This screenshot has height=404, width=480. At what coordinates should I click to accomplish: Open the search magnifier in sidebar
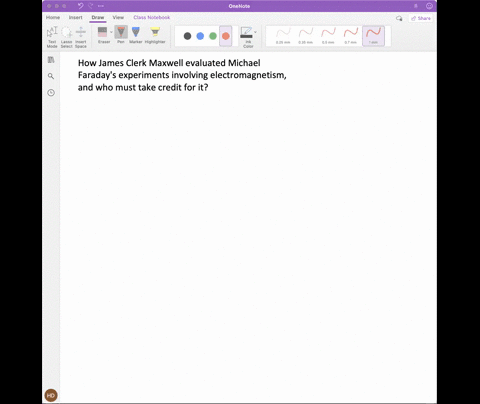point(51,76)
